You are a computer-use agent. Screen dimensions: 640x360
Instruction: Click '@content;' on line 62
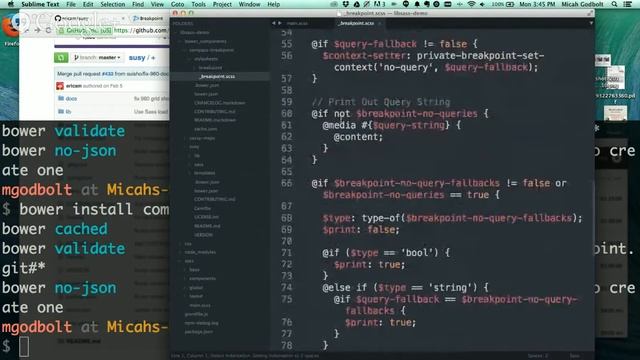click(358, 137)
